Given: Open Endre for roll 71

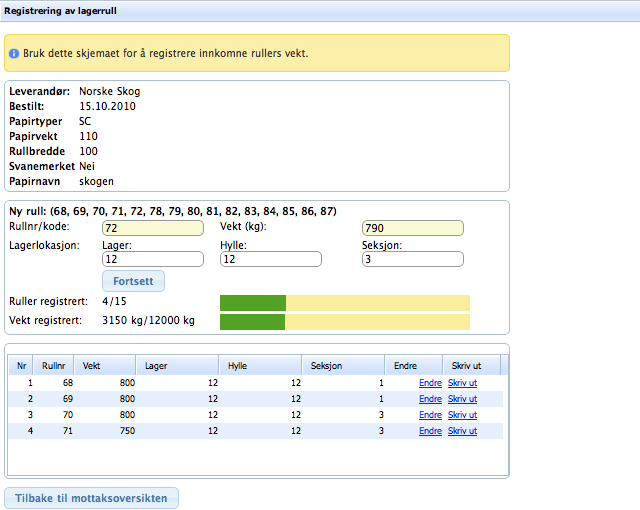Looking at the screenshot, I should (x=430, y=431).
